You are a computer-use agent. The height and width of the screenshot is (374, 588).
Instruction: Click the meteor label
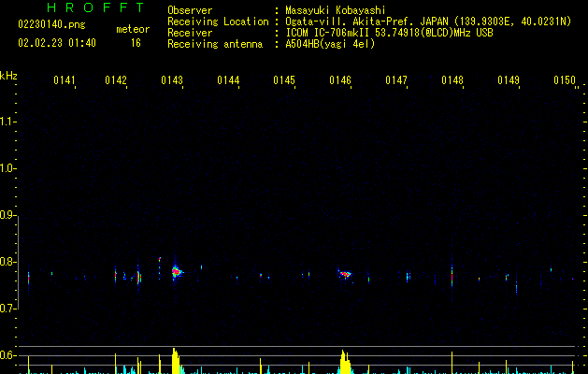(x=133, y=29)
